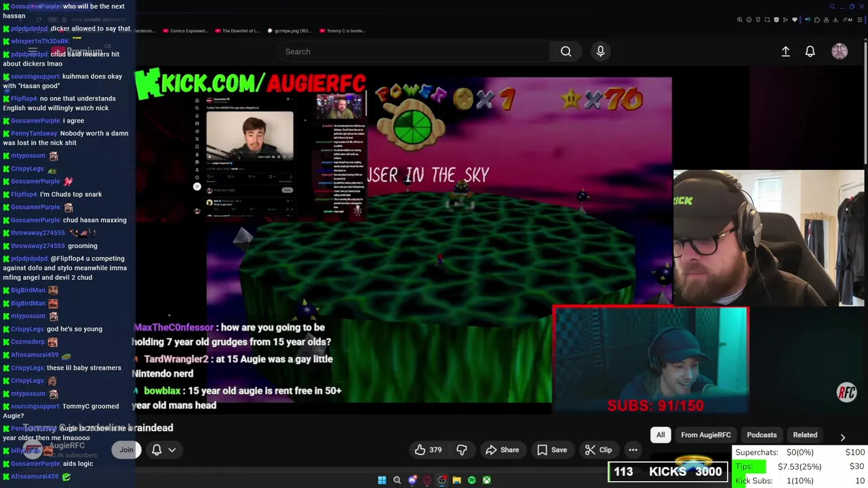Click the browser downloads icon
868x488 pixels.
coord(835,20)
